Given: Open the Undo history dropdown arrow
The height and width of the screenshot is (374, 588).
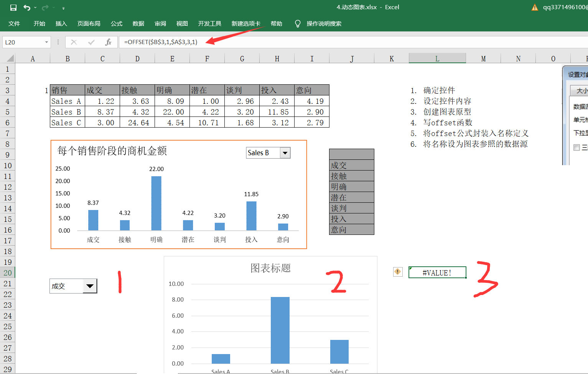Looking at the screenshot, I should click(x=35, y=8).
